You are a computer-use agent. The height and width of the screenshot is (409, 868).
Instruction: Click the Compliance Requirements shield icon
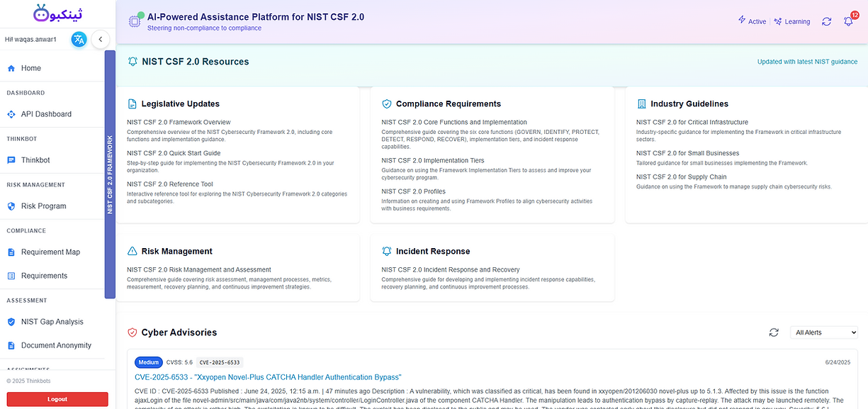pyautogui.click(x=386, y=103)
